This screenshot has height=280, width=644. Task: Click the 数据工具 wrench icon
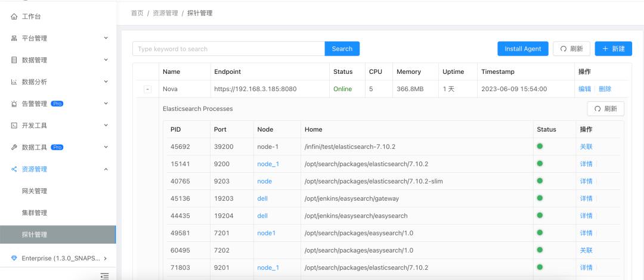click(14, 147)
